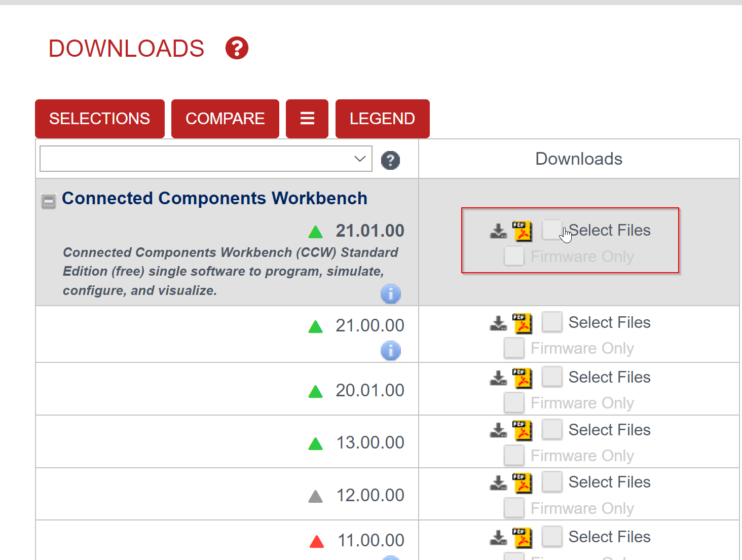Click the help icon beside the filter dropdown

coord(390,160)
